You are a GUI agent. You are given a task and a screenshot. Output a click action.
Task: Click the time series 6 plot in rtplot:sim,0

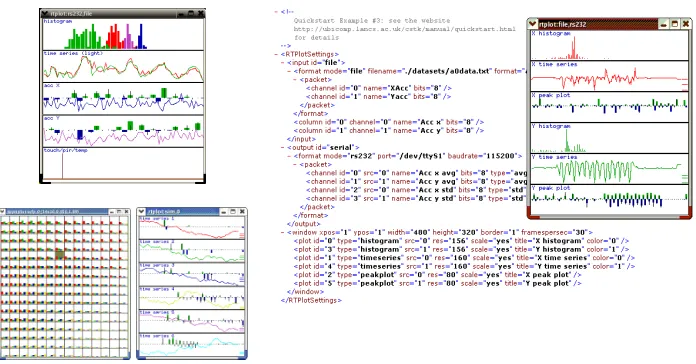coord(192,345)
